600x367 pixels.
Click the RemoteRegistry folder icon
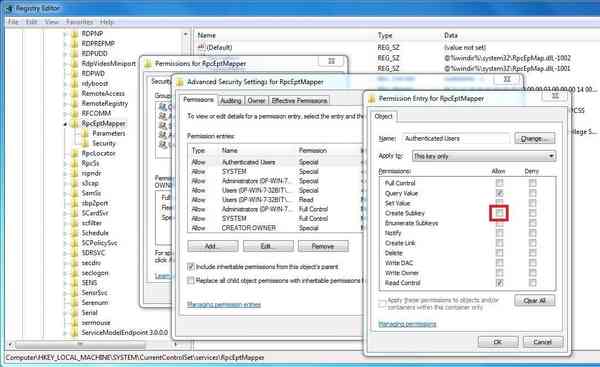pos(75,103)
